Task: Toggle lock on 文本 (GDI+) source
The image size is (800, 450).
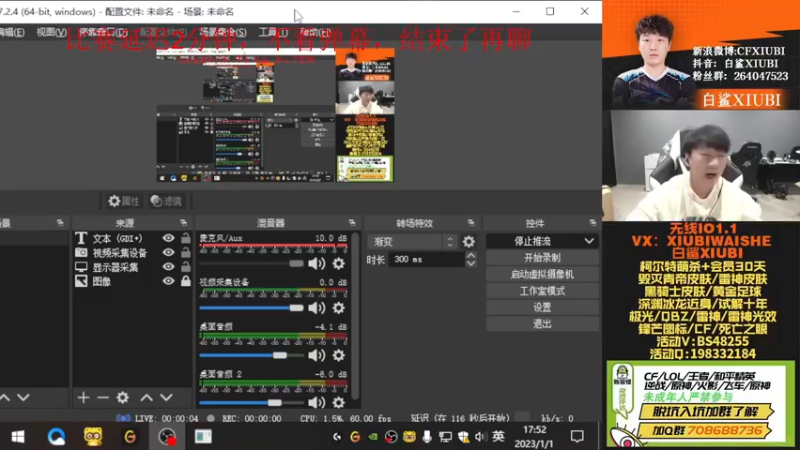Action: tap(186, 238)
